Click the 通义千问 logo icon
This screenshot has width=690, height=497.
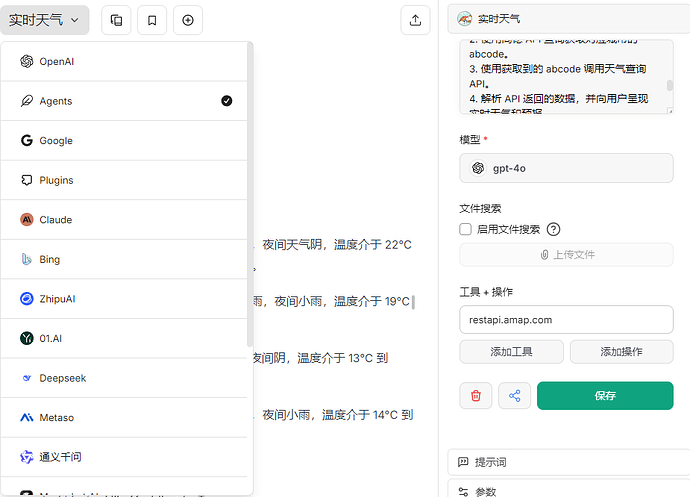[x=27, y=457]
